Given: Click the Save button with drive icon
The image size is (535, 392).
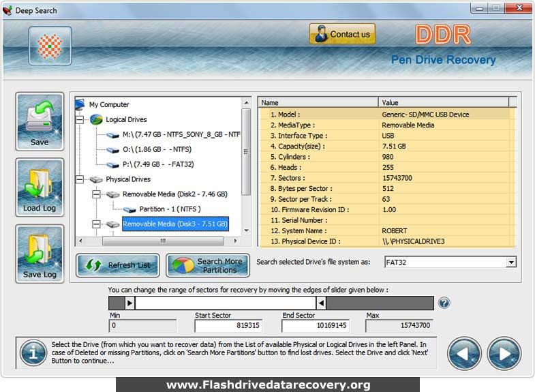Looking at the screenshot, I should (x=40, y=121).
